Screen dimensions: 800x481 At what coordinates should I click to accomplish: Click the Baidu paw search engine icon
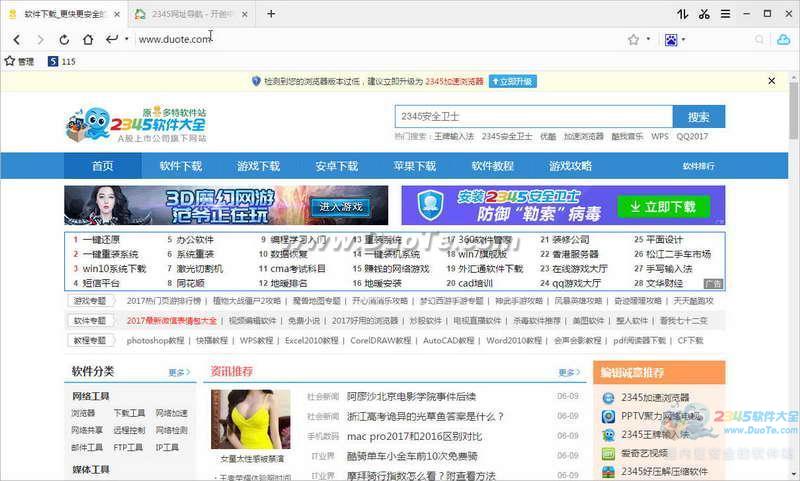[x=670, y=39]
